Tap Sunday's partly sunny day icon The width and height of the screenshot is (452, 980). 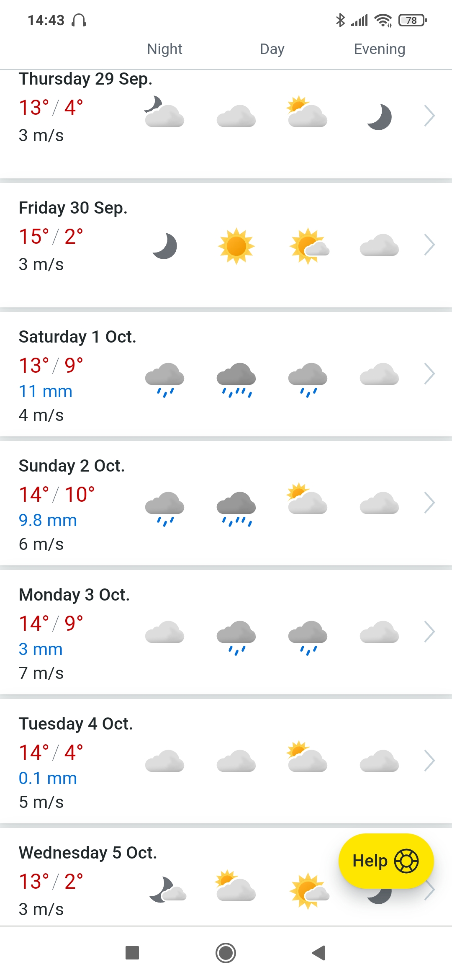pyautogui.click(x=308, y=499)
